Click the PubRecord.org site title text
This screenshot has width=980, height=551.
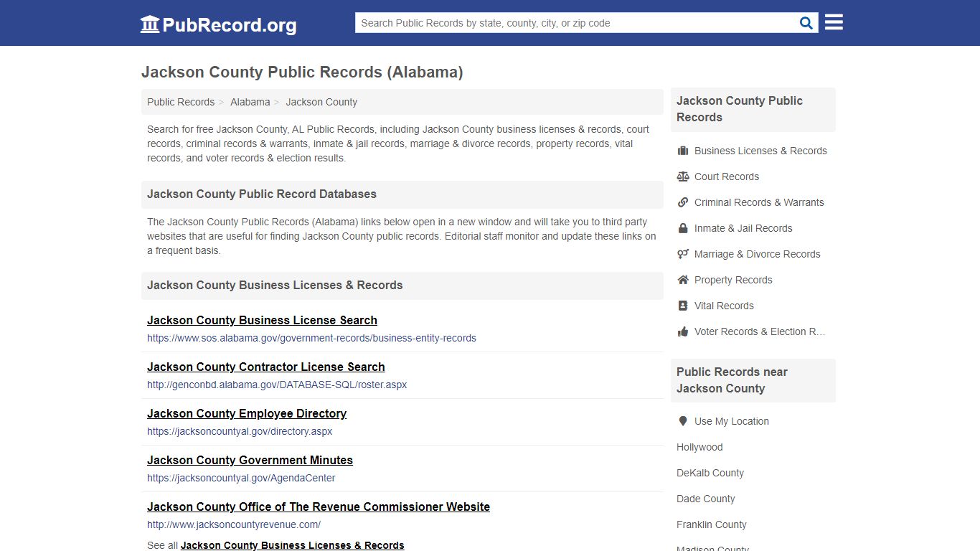[x=230, y=25]
